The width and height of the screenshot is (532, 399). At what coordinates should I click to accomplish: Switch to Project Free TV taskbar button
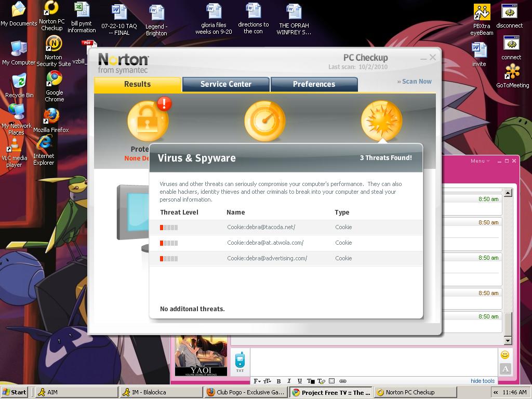point(331,392)
